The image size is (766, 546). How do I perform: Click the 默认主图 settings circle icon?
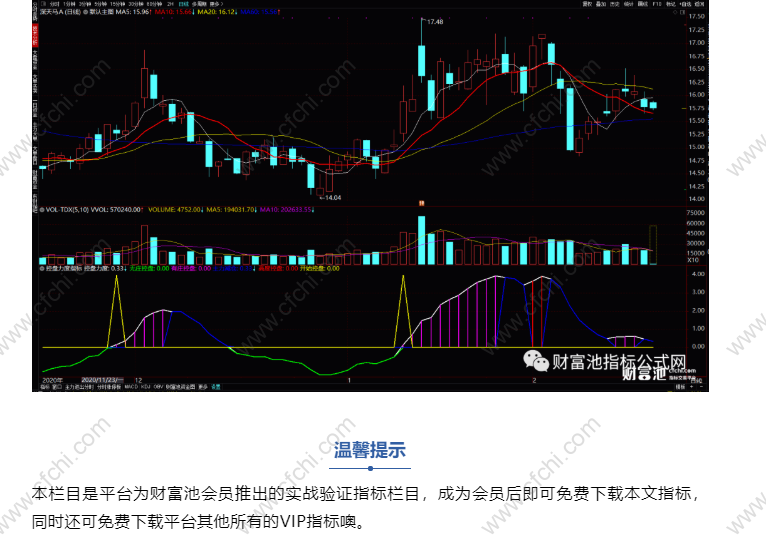point(86,11)
